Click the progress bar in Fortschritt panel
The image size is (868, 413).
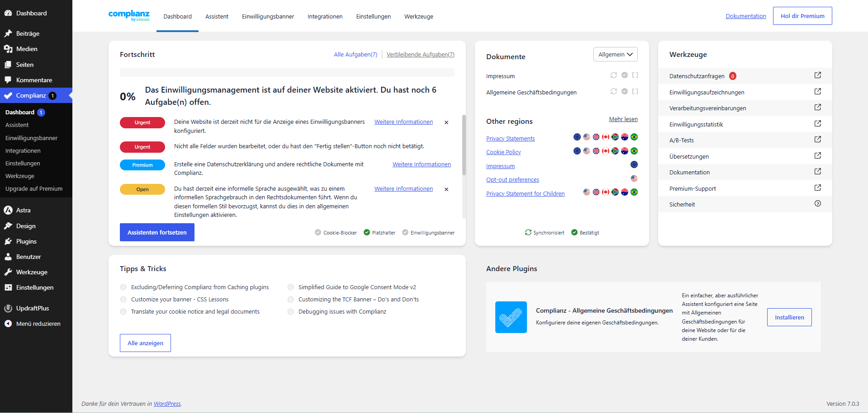click(287, 72)
